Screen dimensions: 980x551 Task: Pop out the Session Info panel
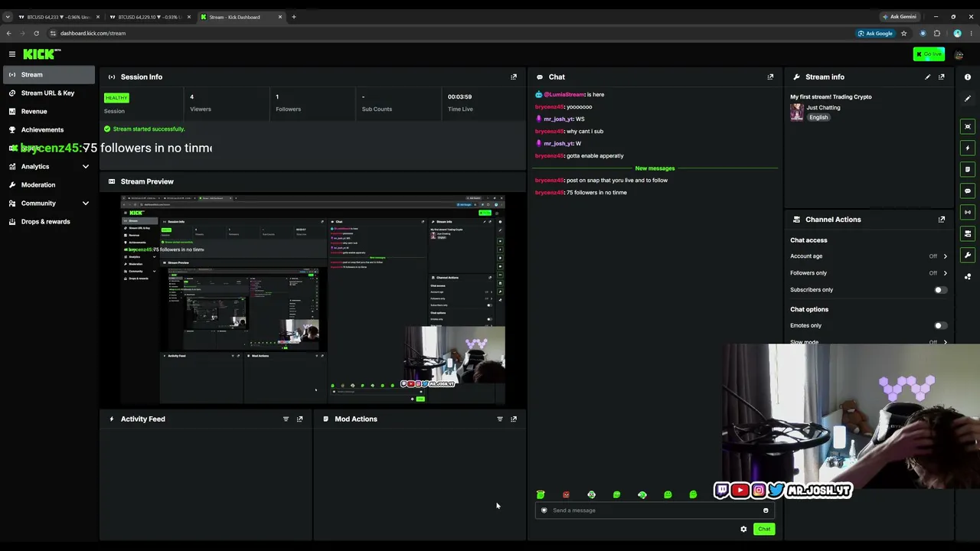(x=514, y=77)
